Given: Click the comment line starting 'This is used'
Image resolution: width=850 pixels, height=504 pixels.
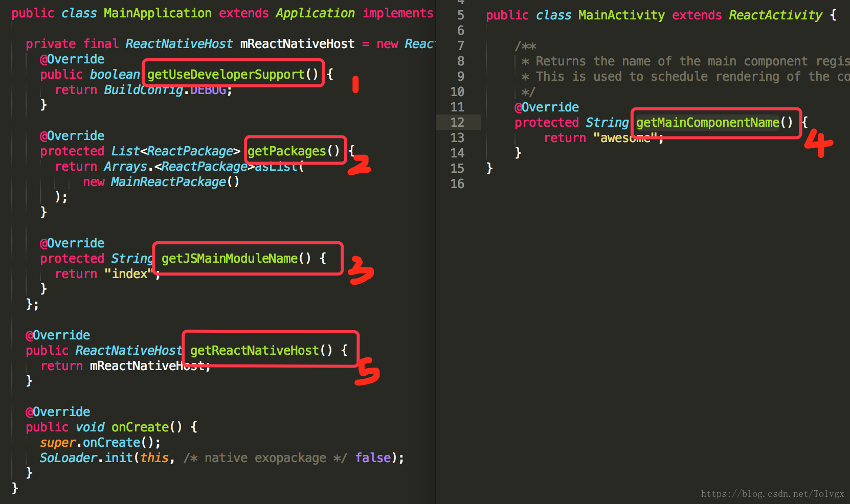Looking at the screenshot, I should [x=685, y=77].
